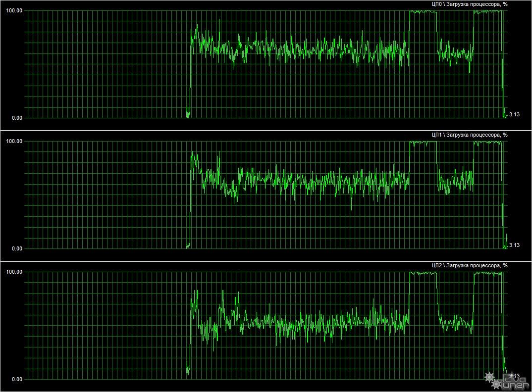Select the 0.00 axis label of ЦП0 graph
Screen dimensions: 532x392
click(17, 118)
